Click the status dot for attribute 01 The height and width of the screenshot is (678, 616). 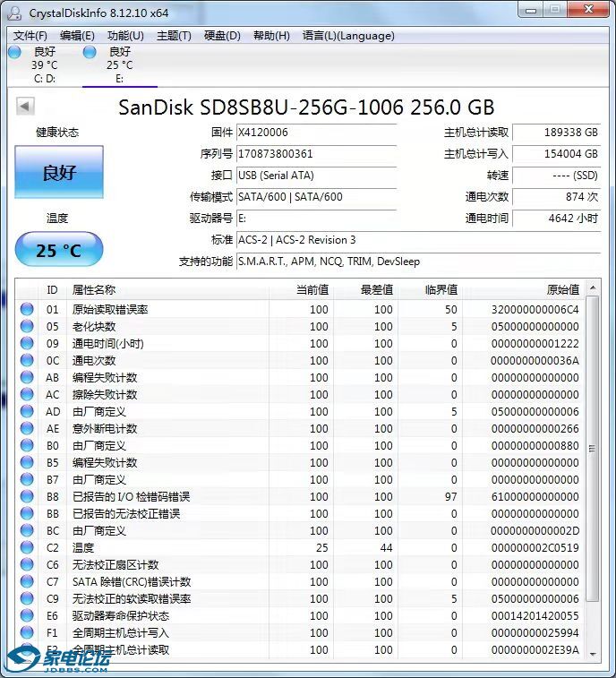27,309
